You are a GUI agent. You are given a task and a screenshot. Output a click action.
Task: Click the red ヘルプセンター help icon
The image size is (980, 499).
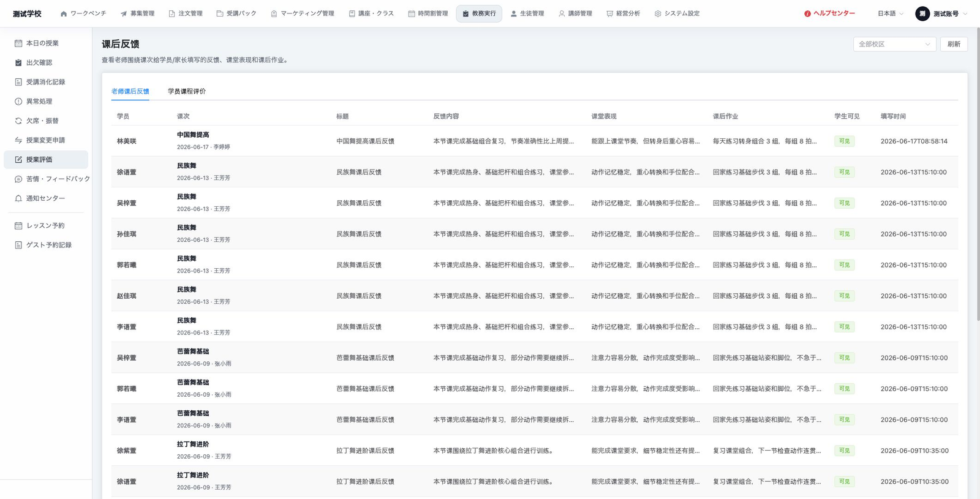[807, 13]
